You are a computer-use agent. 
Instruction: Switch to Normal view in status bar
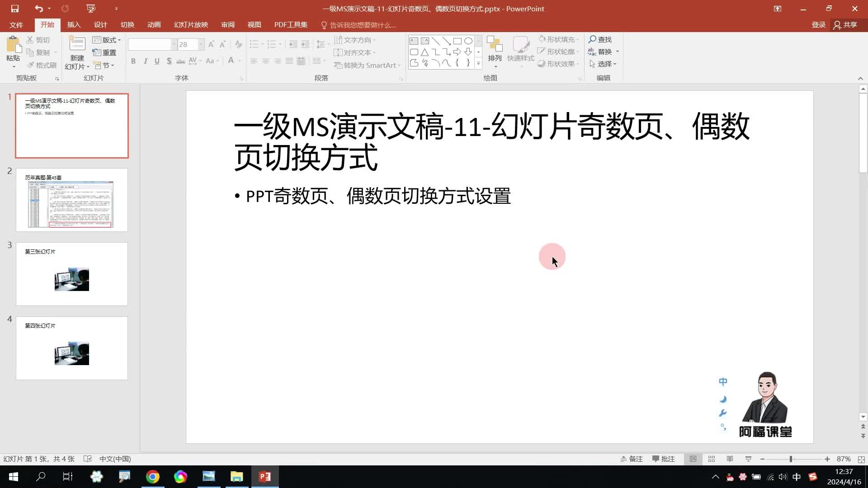click(x=693, y=459)
